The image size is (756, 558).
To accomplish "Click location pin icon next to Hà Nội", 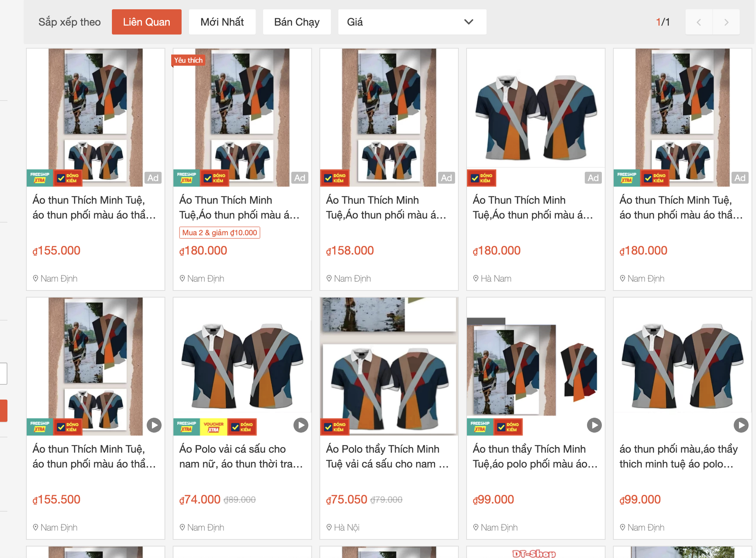I will click(x=329, y=527).
